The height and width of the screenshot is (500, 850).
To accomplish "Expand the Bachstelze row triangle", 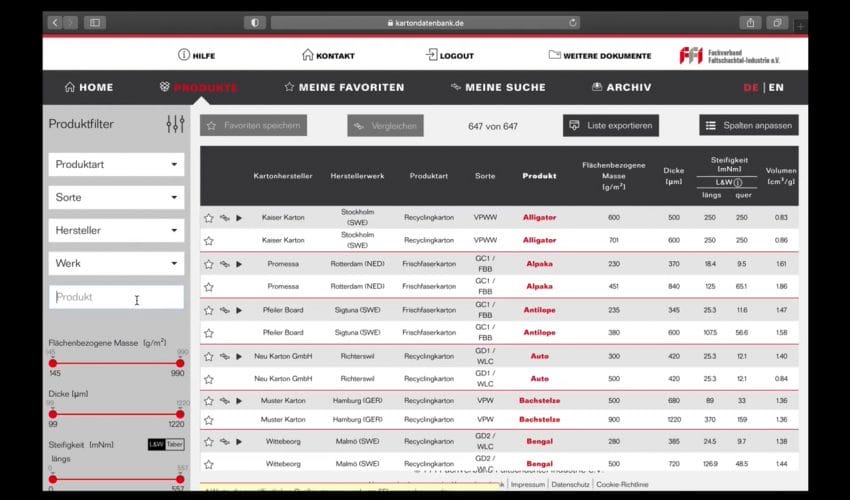I will 239,401.
